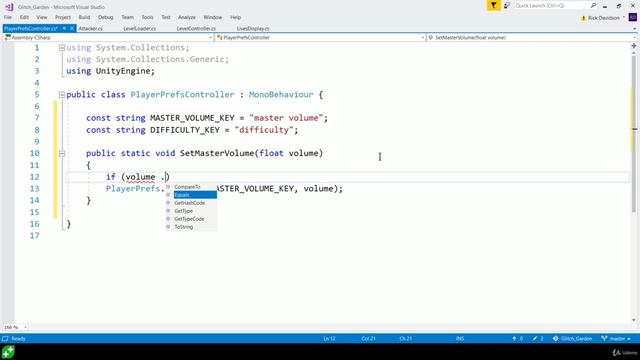
Task: Click the Glitch_Garden repository in status bar
Action: pos(572,338)
